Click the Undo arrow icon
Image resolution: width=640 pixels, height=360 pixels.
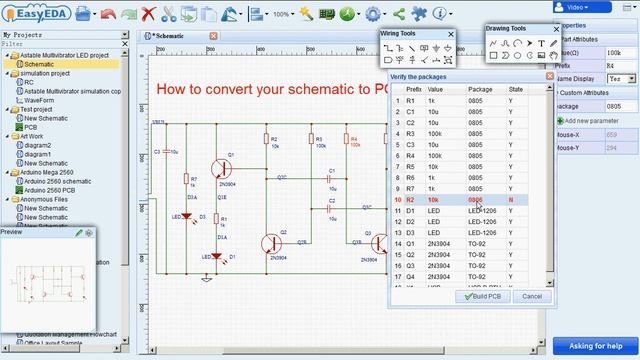108,14
